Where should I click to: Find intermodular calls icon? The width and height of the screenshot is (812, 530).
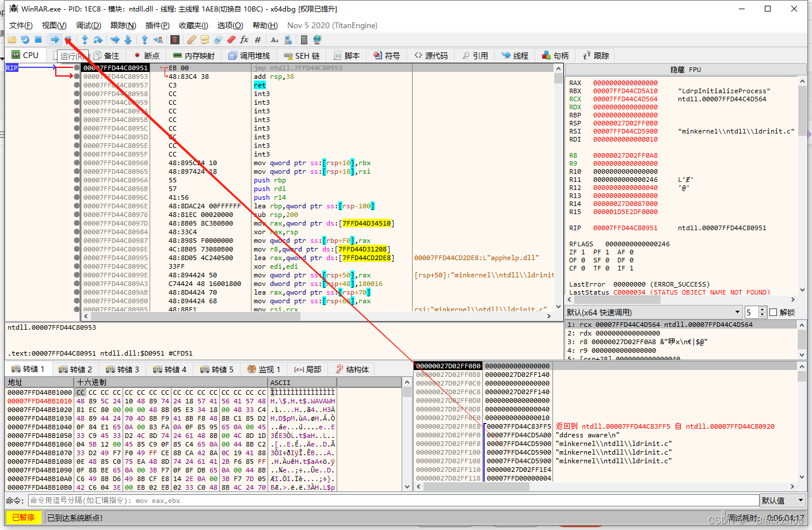tap(288, 40)
